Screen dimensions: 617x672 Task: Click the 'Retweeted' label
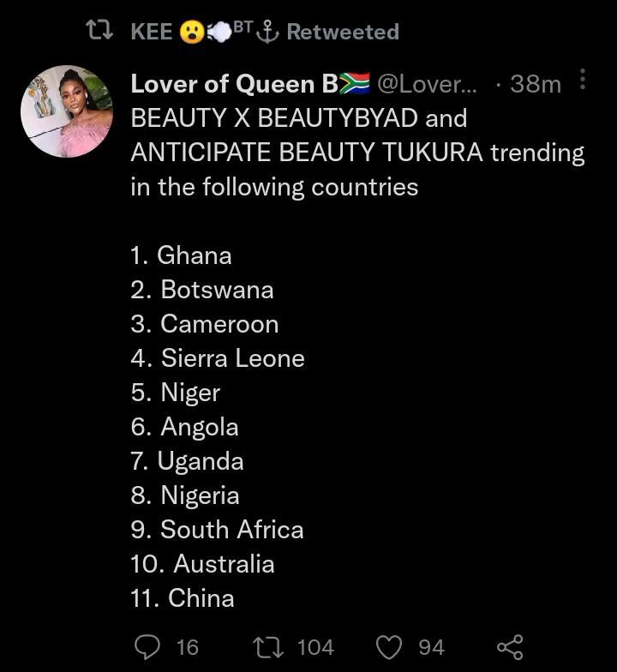coord(343,32)
